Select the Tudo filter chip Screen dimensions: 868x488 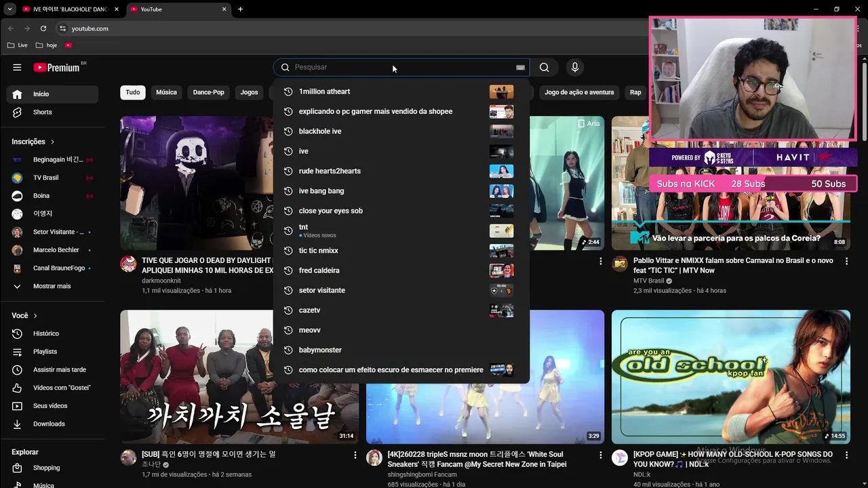[x=133, y=92]
